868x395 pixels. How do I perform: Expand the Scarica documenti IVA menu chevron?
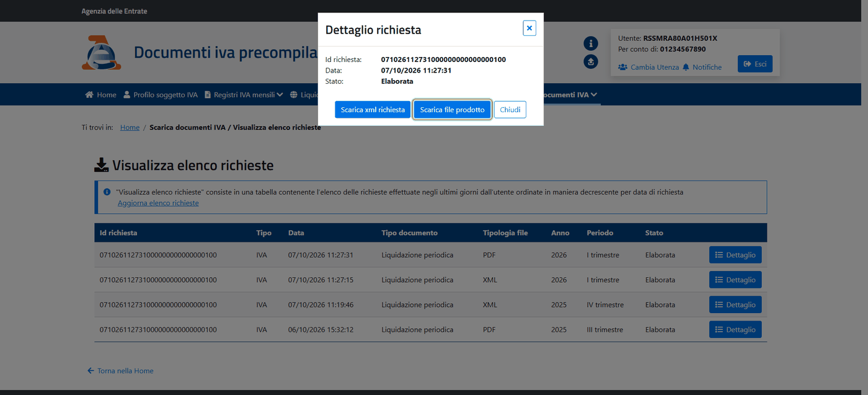(594, 95)
